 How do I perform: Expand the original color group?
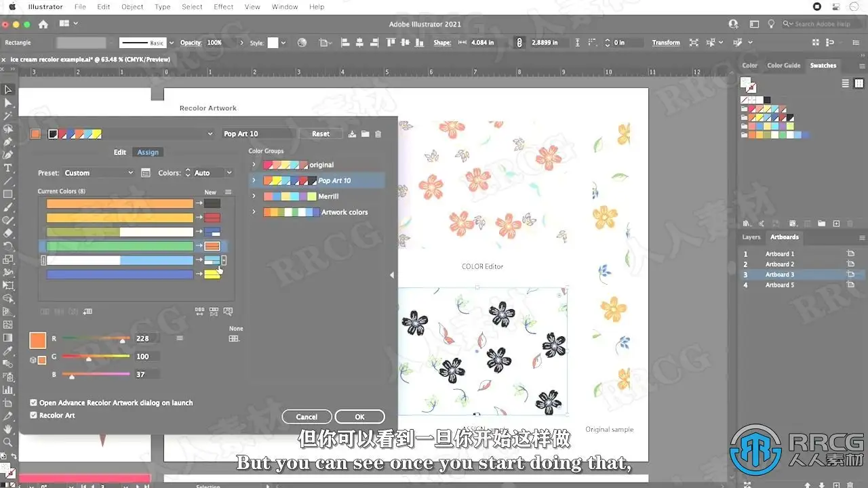pyautogui.click(x=254, y=165)
